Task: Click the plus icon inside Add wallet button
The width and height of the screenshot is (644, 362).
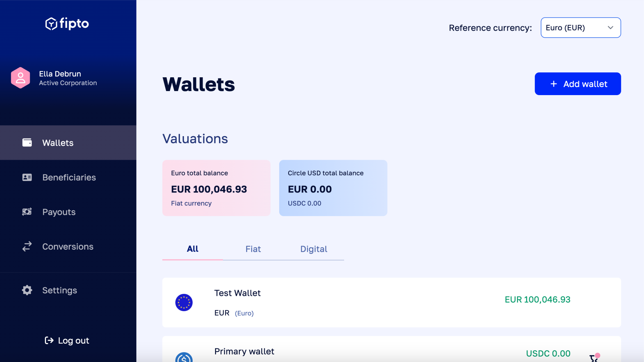Action: pyautogui.click(x=553, y=84)
